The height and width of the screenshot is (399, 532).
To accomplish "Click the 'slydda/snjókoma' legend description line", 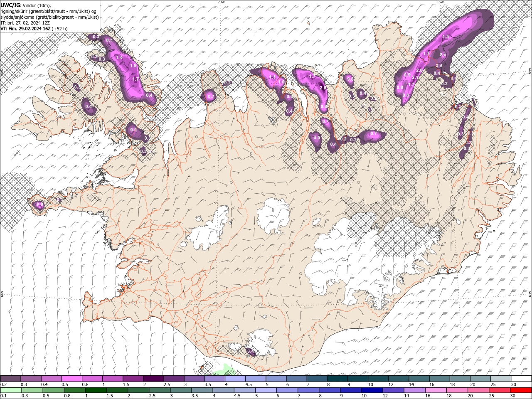I will (49, 17).
